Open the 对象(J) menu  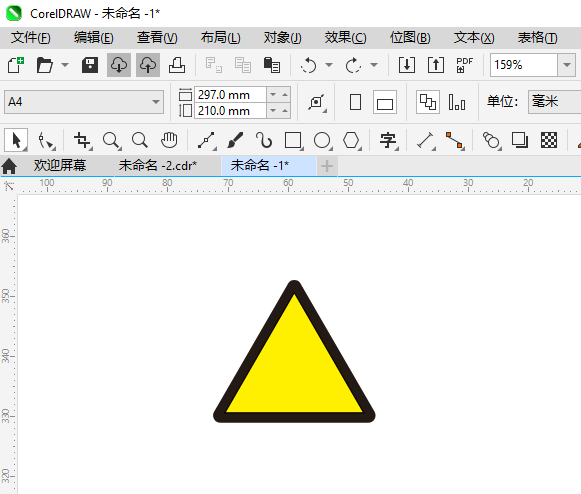click(282, 38)
